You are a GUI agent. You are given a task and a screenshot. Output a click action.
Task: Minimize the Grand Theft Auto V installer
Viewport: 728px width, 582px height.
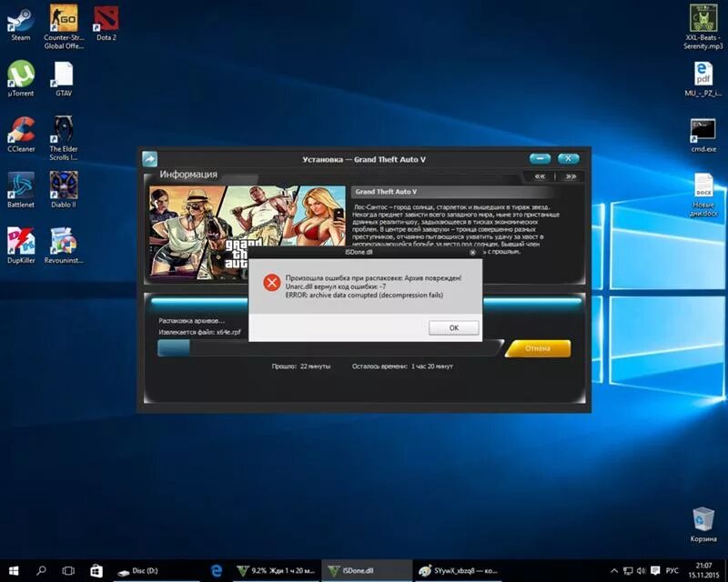(540, 159)
